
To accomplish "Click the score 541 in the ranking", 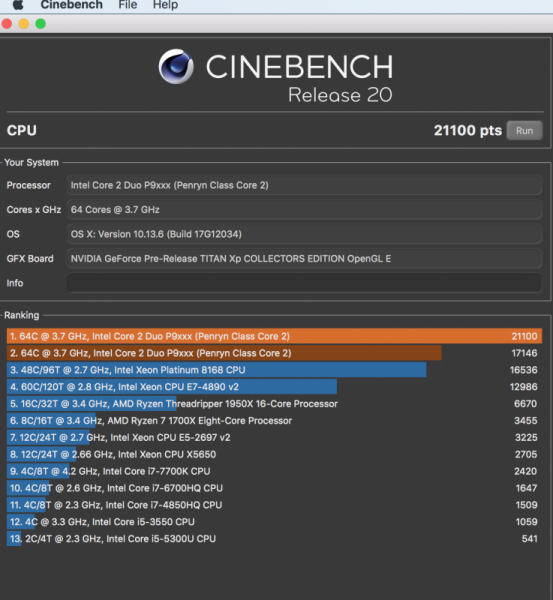I will [x=529, y=538].
